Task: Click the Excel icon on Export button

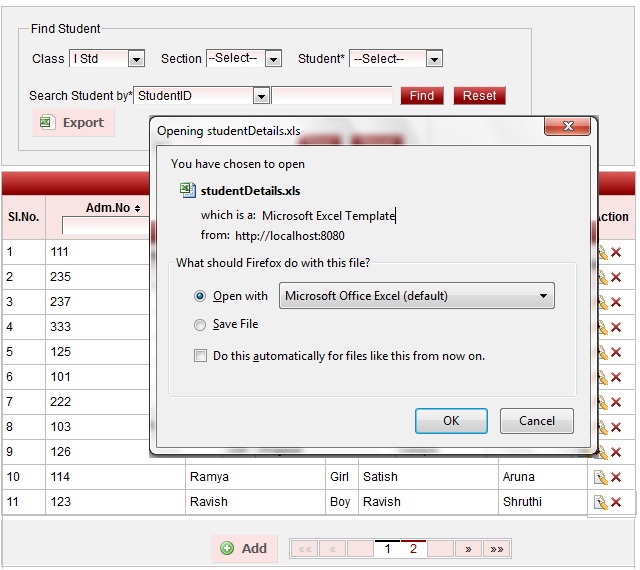Action: click(x=46, y=122)
